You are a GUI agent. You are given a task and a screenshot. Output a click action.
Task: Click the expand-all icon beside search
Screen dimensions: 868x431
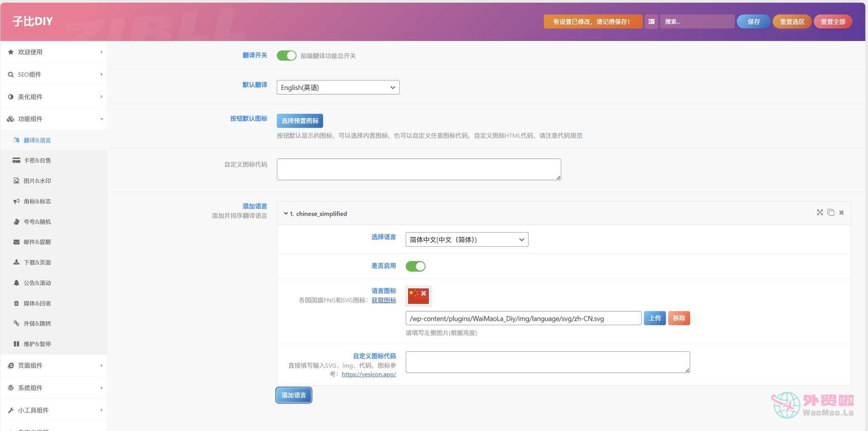(651, 22)
